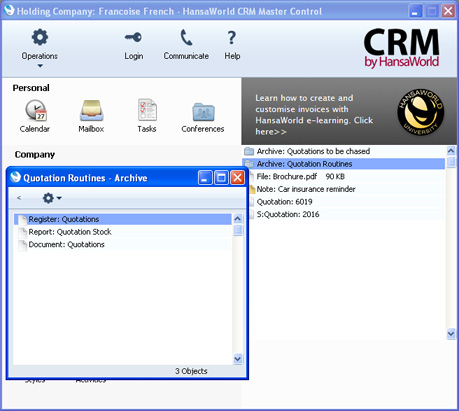Click scroll up arrow in Archive window list

(238, 219)
